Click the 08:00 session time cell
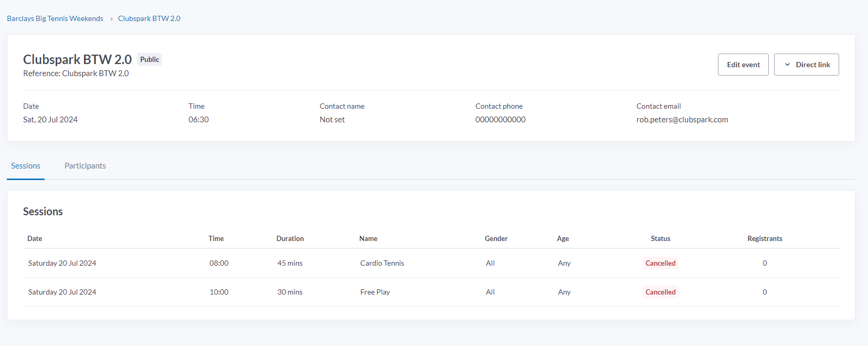 219,263
